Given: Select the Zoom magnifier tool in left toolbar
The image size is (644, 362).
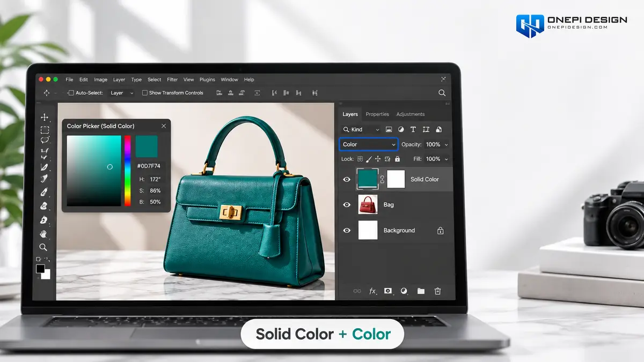Looking at the screenshot, I should (43, 247).
